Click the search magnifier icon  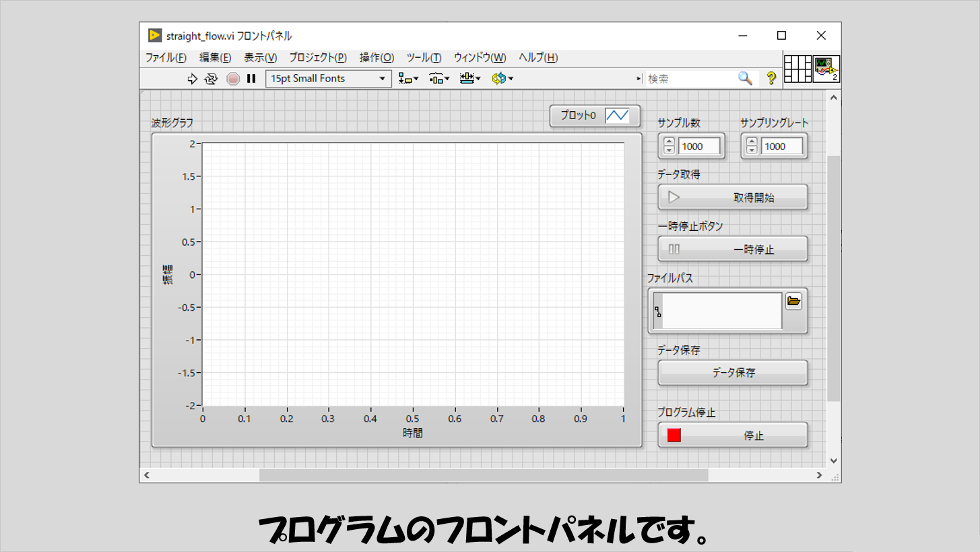pos(745,79)
